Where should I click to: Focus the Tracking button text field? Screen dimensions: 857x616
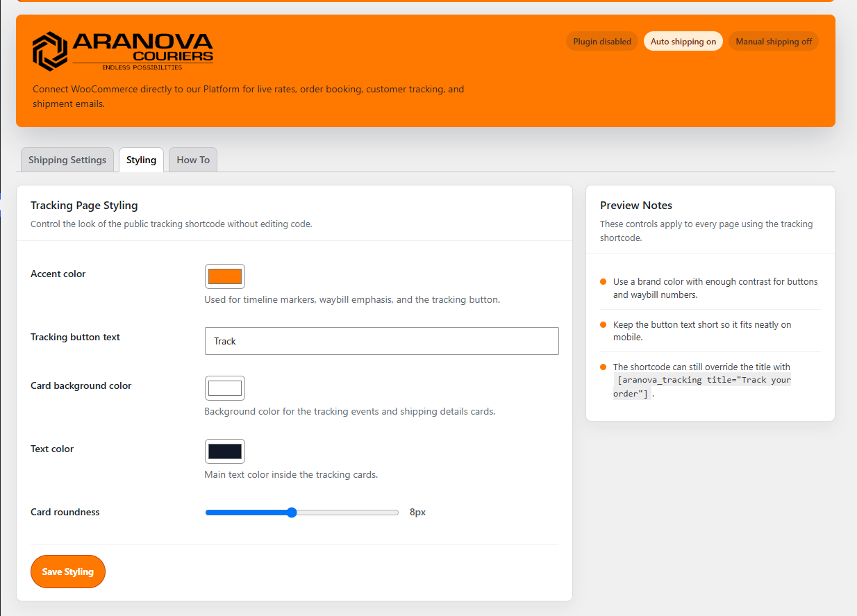[381, 341]
